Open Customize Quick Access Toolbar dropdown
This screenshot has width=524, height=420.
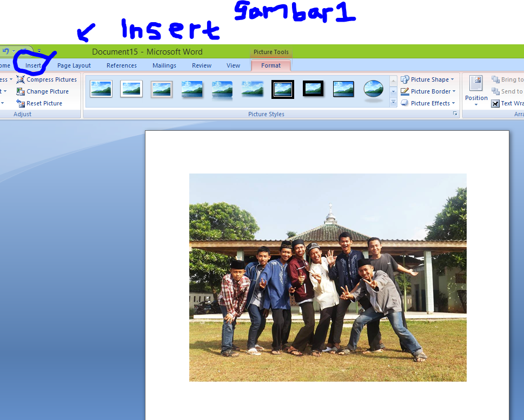[x=39, y=51]
